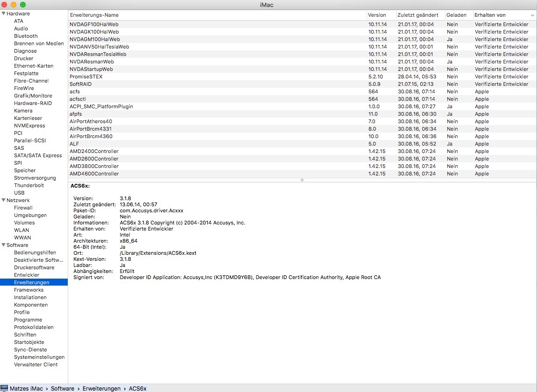The width and height of the screenshot is (537, 392).
Task: Select Brennen von Medien in sidebar
Action: point(39,43)
